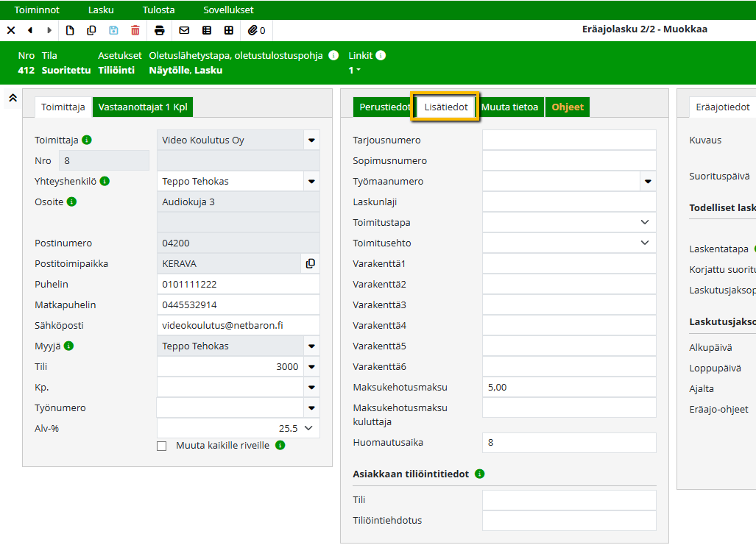Open the Työmaanumero dropdown arrow
Viewport: 756px width, 545px height.
pos(648,181)
